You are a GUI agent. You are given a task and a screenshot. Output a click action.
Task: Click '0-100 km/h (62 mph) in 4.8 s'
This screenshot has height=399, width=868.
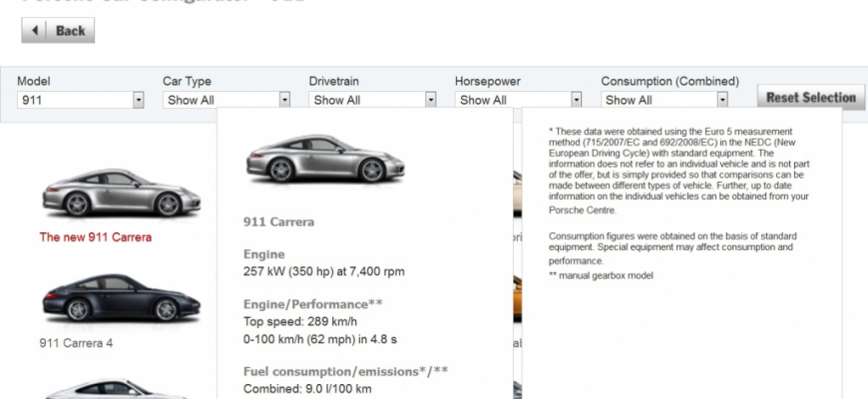click(x=320, y=339)
